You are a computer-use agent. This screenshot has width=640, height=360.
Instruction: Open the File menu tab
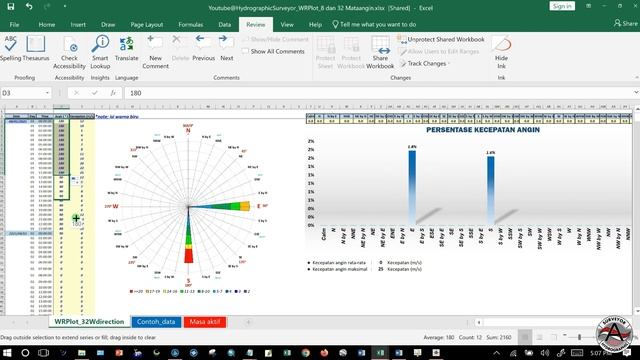[14, 24]
